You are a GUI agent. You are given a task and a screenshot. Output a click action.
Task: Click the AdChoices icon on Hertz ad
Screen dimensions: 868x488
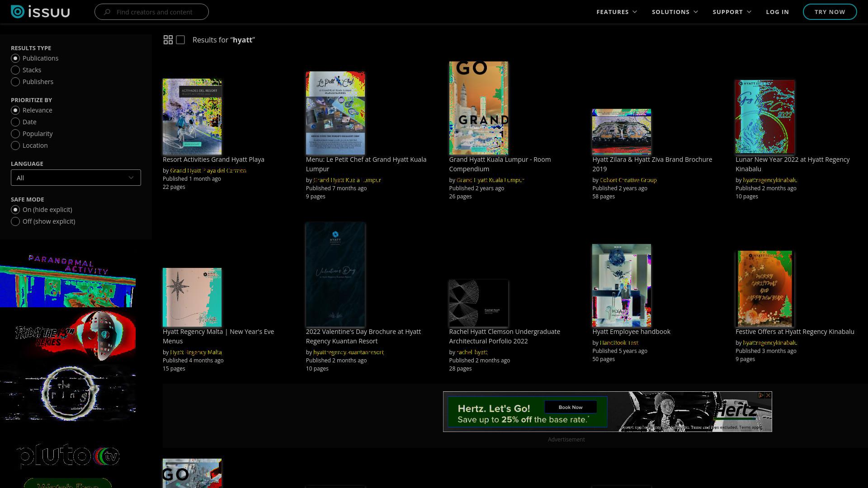click(x=761, y=395)
